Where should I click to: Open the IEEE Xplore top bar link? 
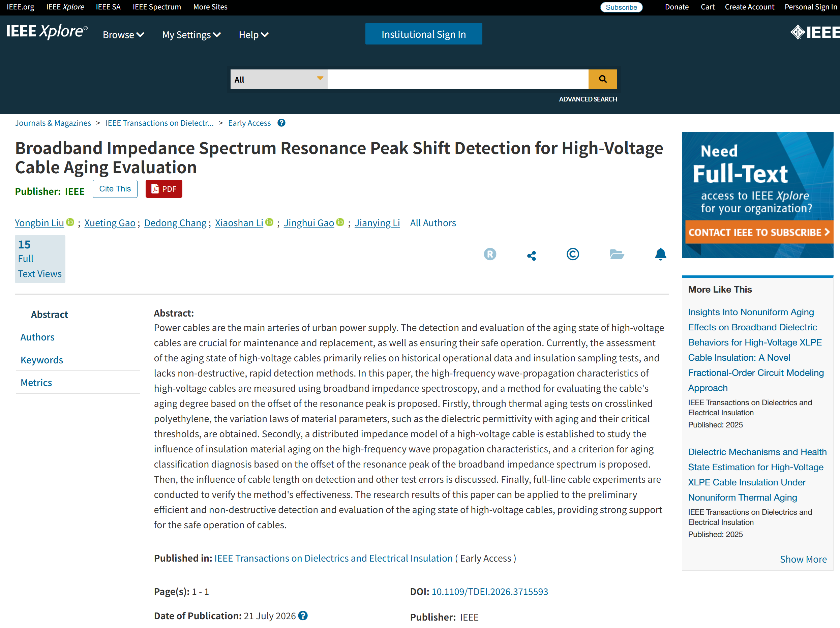pyautogui.click(x=65, y=7)
